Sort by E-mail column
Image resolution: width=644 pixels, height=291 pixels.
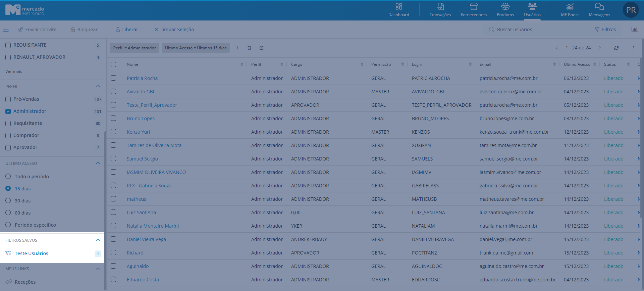click(554, 64)
